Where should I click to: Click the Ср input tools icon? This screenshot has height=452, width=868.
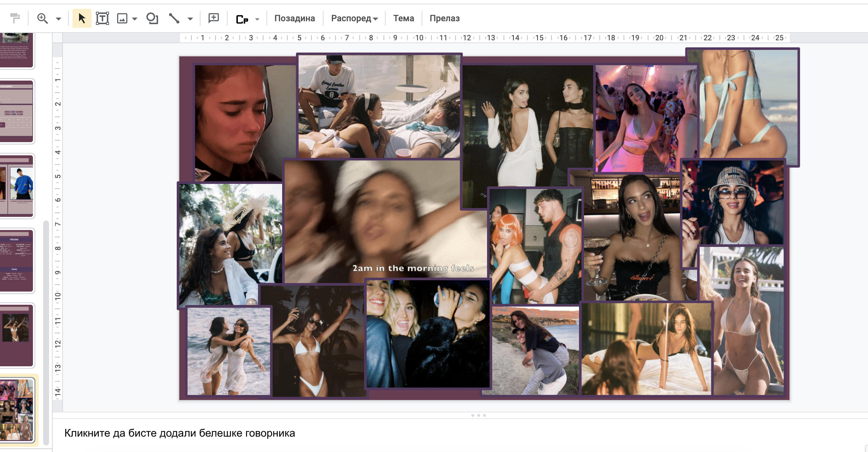tap(242, 19)
